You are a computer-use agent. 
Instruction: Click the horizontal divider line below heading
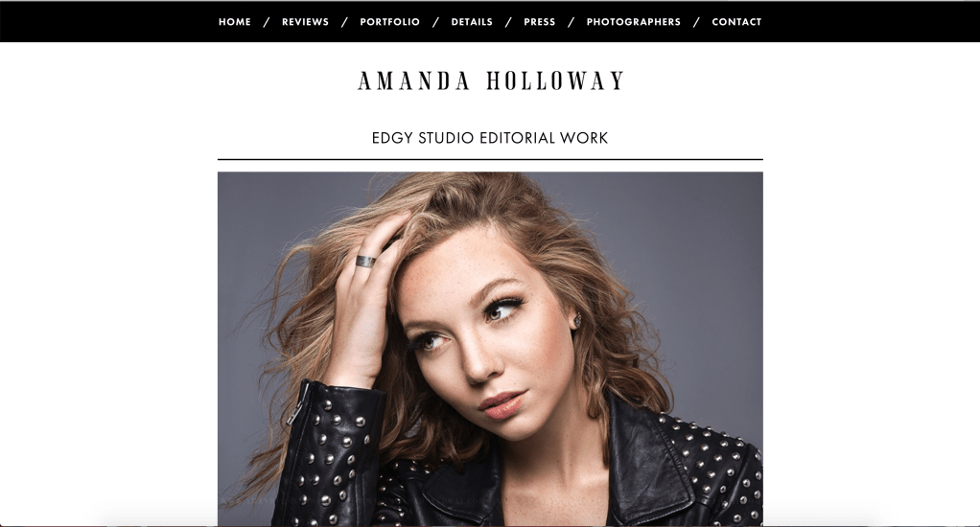point(490,160)
